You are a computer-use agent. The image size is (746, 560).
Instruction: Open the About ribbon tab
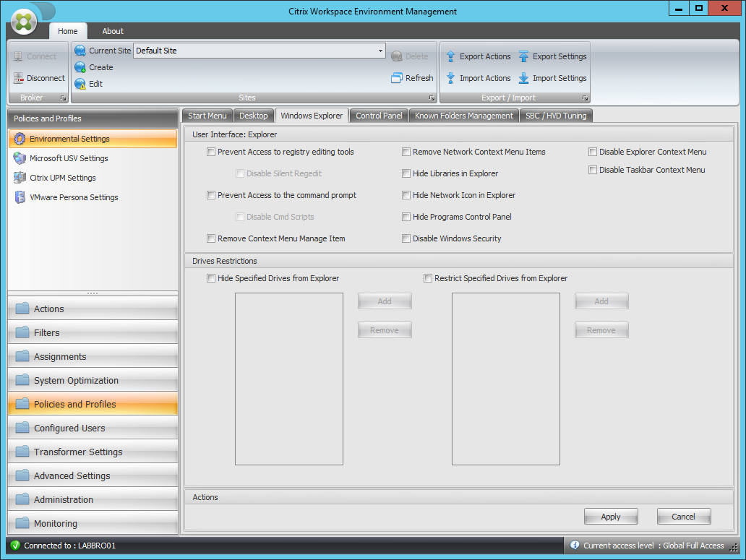(112, 31)
